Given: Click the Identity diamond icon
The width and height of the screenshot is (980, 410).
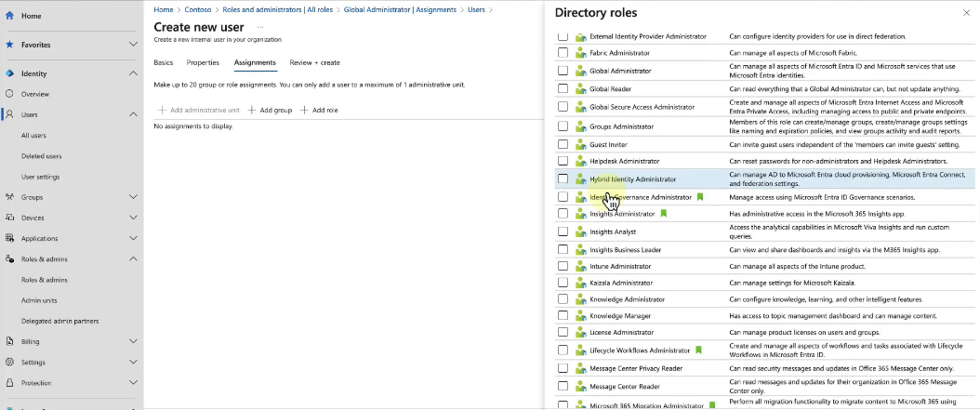Looking at the screenshot, I should [x=9, y=73].
